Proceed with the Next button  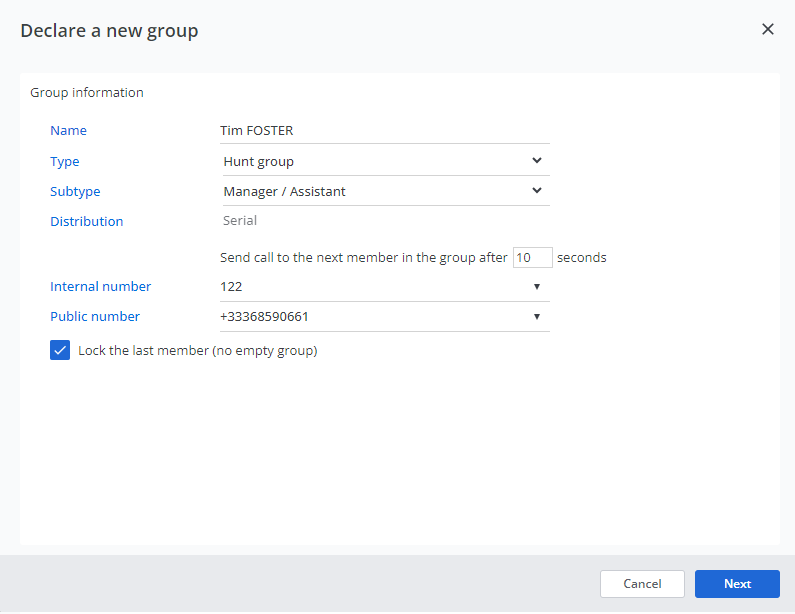pos(737,584)
